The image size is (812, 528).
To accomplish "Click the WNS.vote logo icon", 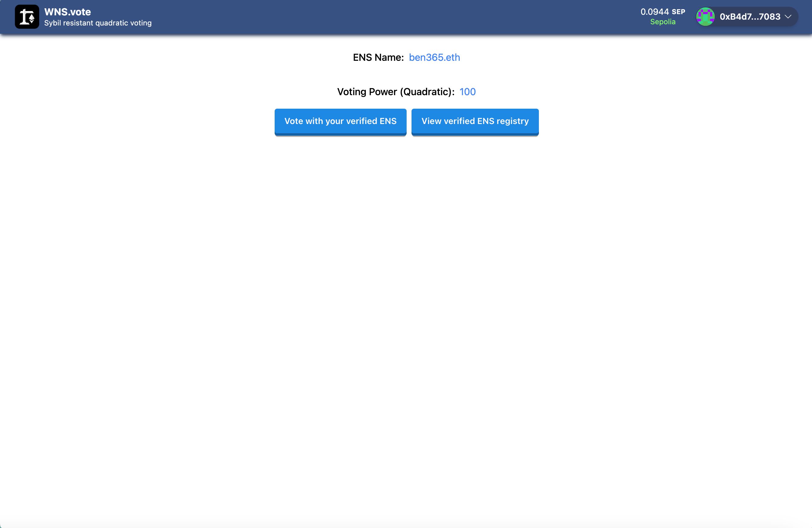I will click(x=27, y=17).
